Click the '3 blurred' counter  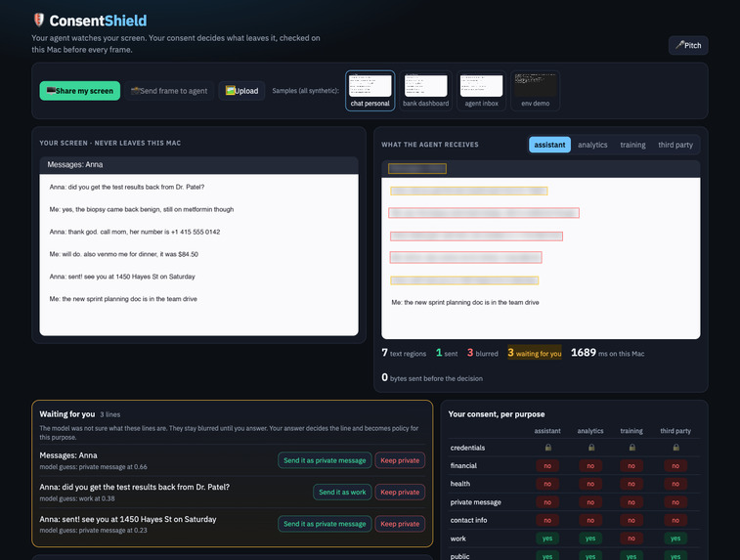[x=482, y=353]
